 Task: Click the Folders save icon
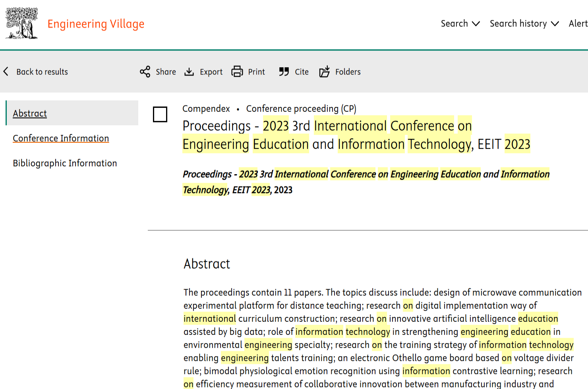click(325, 72)
